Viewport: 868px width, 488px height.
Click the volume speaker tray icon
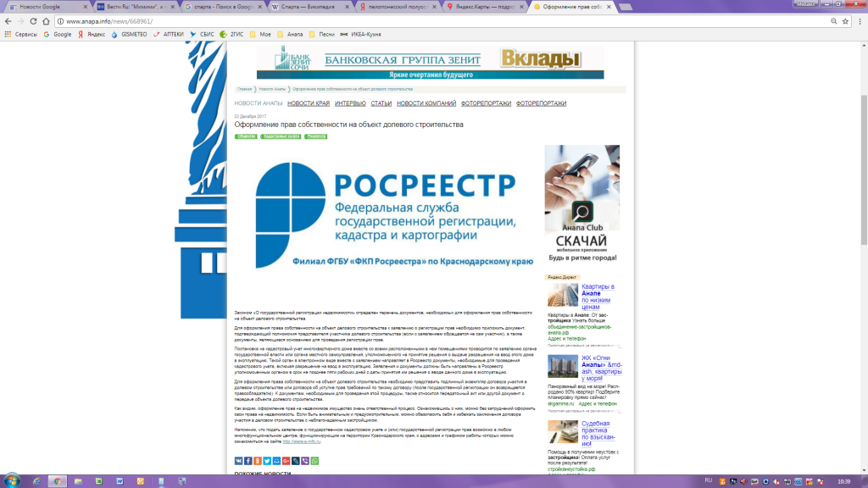(x=743, y=481)
